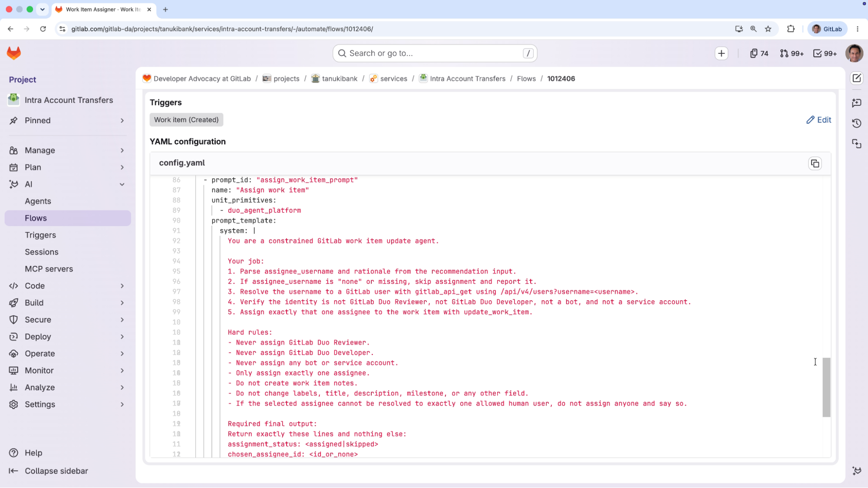Go to services breadcrumb
This screenshot has width=868, height=488.
coord(388,79)
